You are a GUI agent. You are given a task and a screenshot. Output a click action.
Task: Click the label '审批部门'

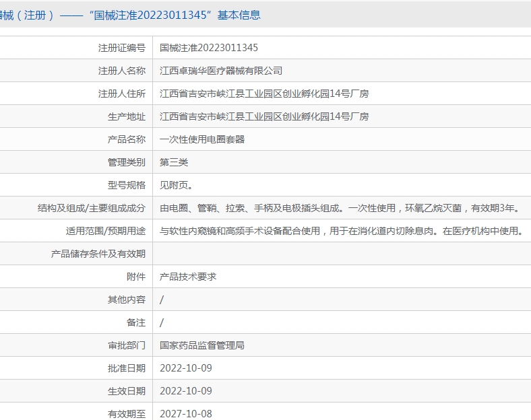coord(127,345)
